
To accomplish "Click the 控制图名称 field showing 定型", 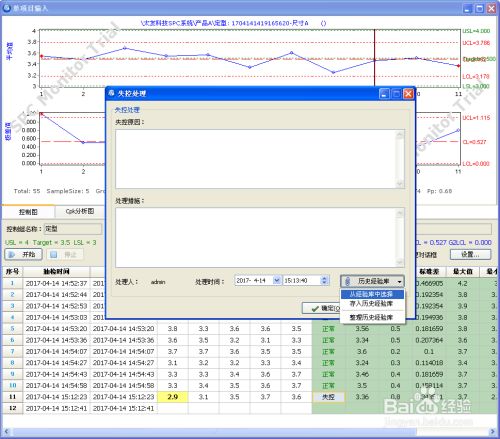I will (x=73, y=229).
